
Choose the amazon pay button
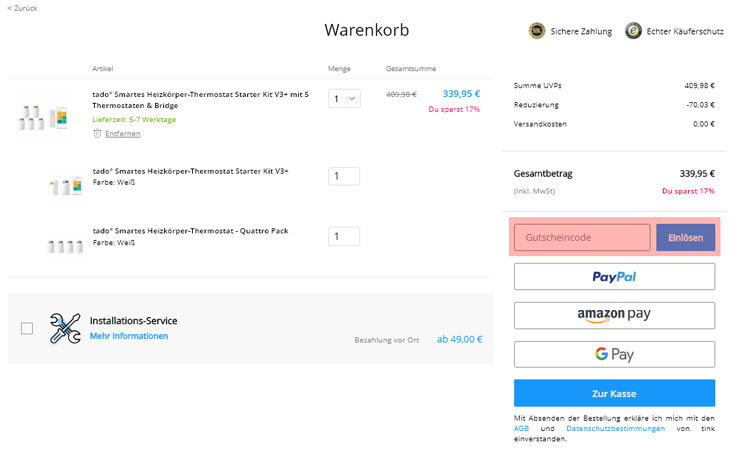point(614,315)
